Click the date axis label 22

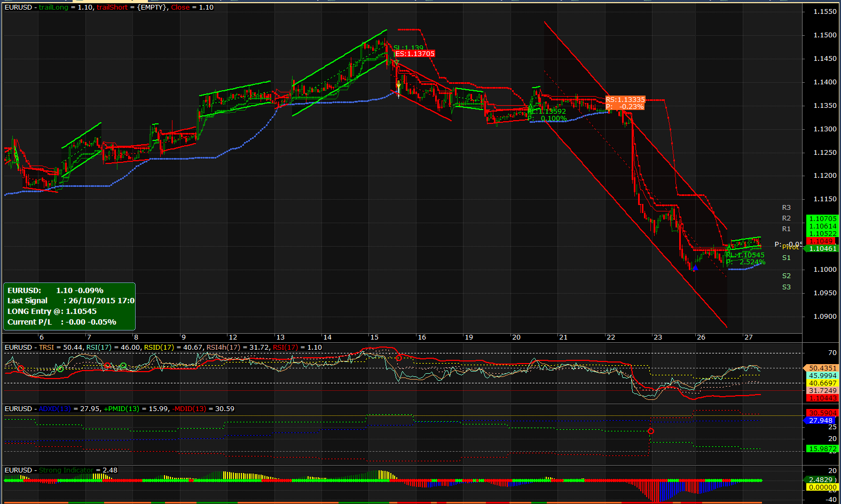611,337
